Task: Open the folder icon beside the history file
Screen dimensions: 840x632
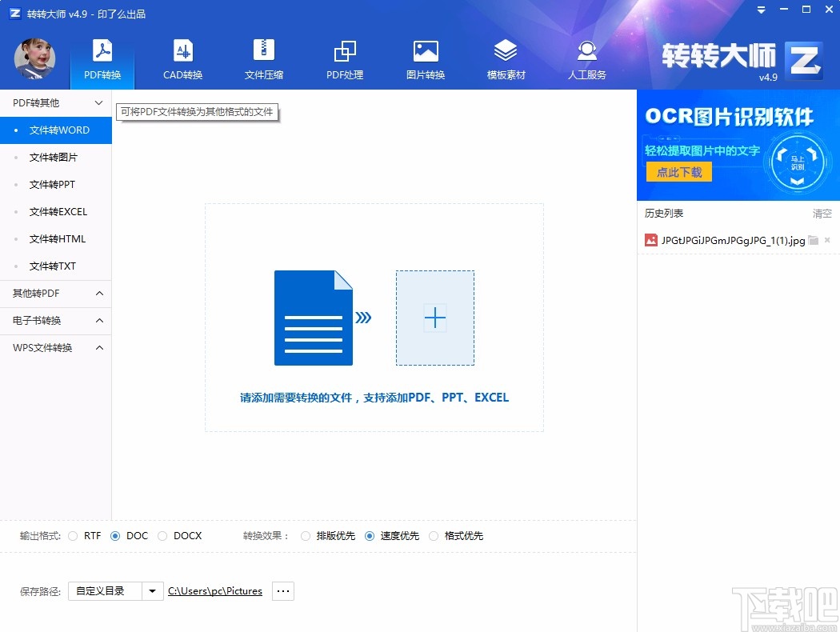Action: click(812, 240)
